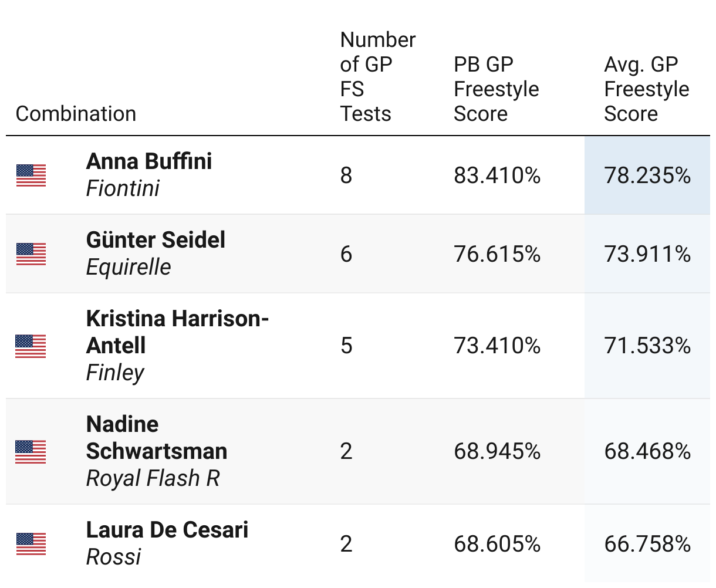
Task: Click the US flag beside Günter Seidel
Action: (x=31, y=254)
